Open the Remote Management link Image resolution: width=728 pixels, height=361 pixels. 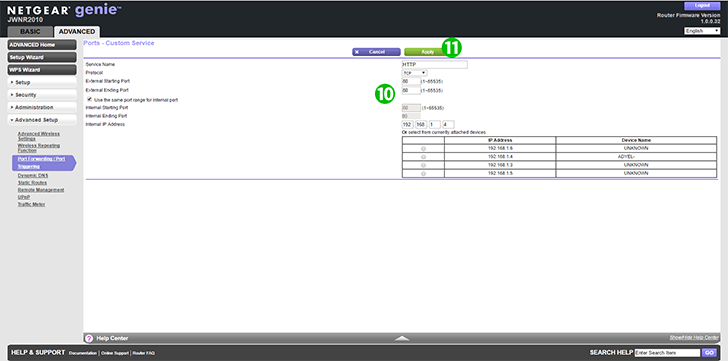pyautogui.click(x=41, y=190)
